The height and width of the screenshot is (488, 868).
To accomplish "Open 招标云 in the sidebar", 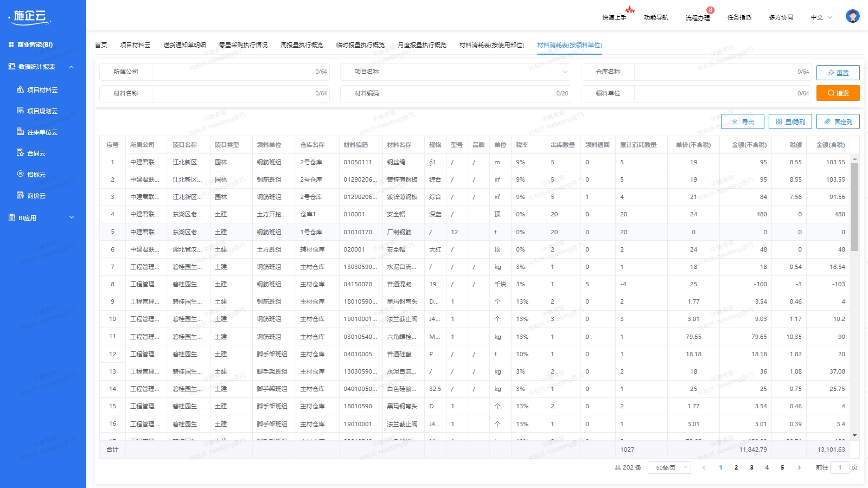I will point(36,175).
